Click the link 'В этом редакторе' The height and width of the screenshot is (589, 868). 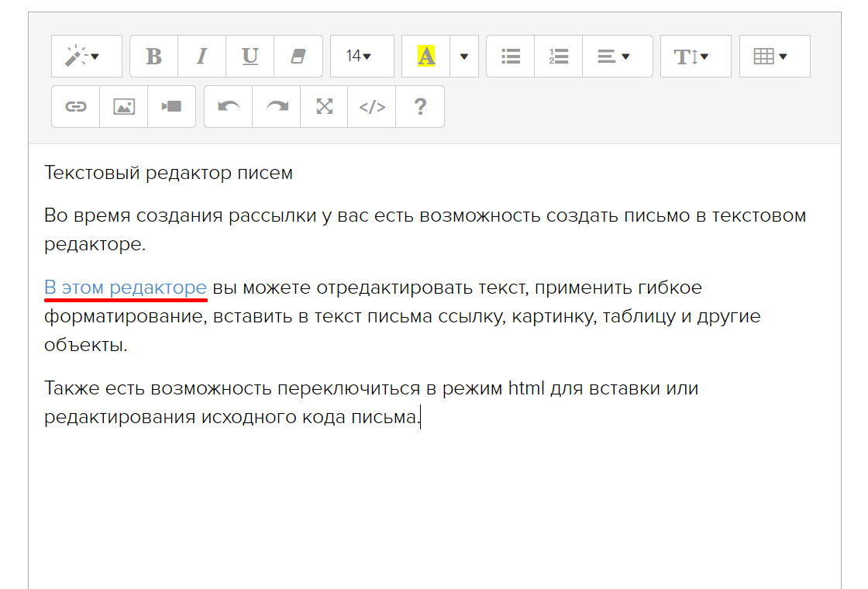click(126, 288)
